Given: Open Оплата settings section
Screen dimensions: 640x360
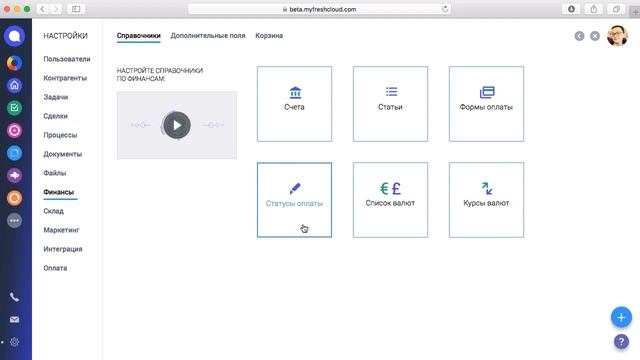Looking at the screenshot, I should [x=55, y=268].
